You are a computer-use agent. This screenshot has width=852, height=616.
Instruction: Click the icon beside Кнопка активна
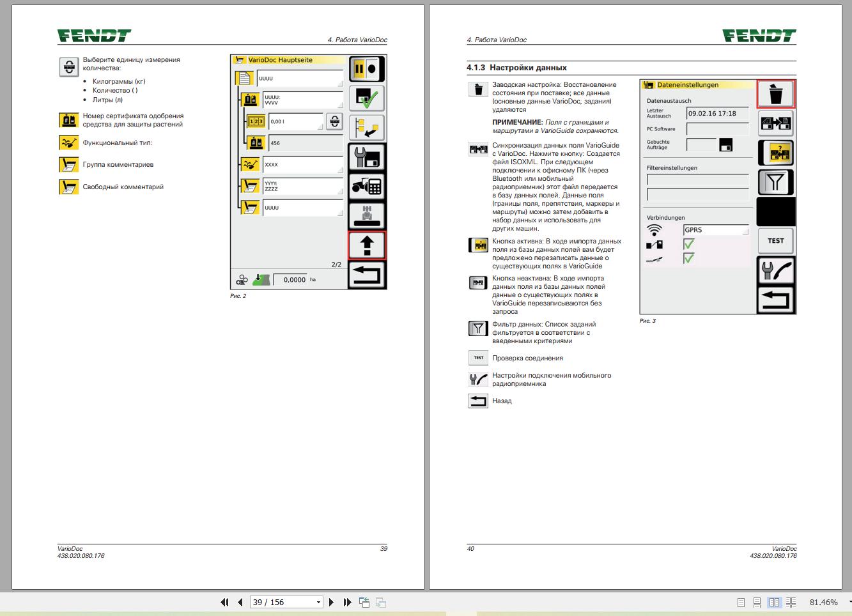click(x=478, y=245)
